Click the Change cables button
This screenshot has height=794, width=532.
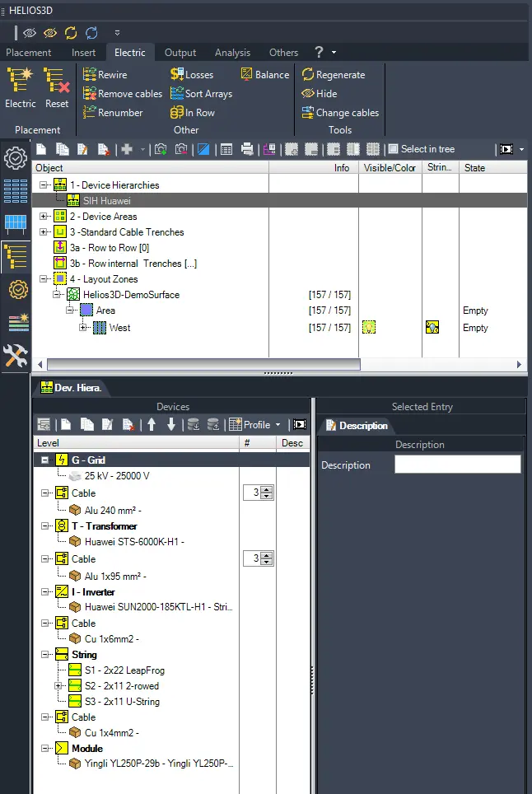click(339, 112)
